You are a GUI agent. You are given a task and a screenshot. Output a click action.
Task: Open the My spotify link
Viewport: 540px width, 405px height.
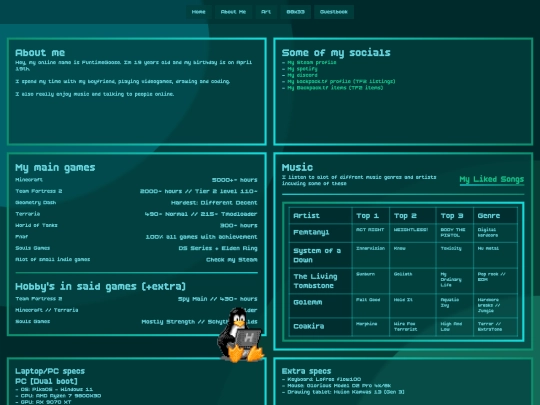(x=302, y=69)
